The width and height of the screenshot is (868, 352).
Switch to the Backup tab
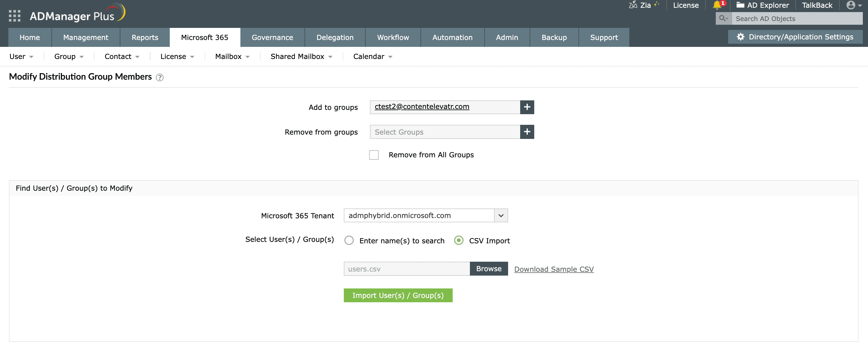[x=554, y=37]
